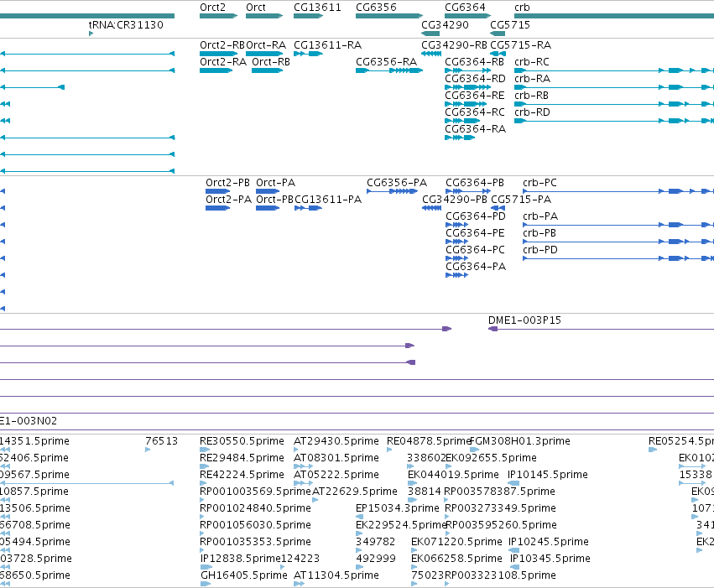
Task: Click protein crb-PC
Action: click(x=618, y=191)
